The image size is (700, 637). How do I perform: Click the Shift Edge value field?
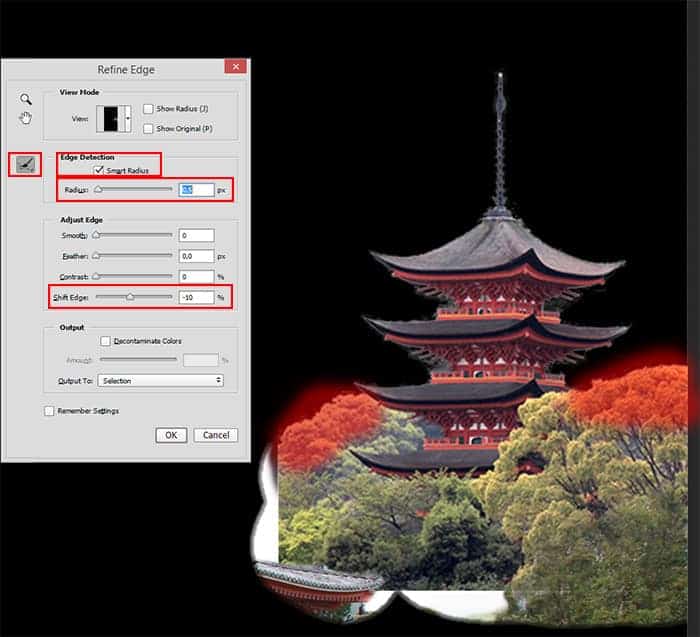click(196, 297)
